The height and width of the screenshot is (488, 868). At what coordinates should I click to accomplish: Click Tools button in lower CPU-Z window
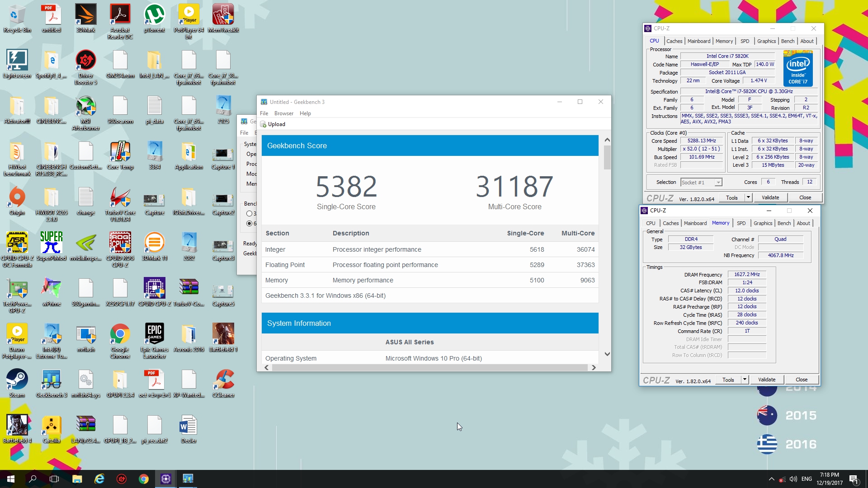pos(728,380)
